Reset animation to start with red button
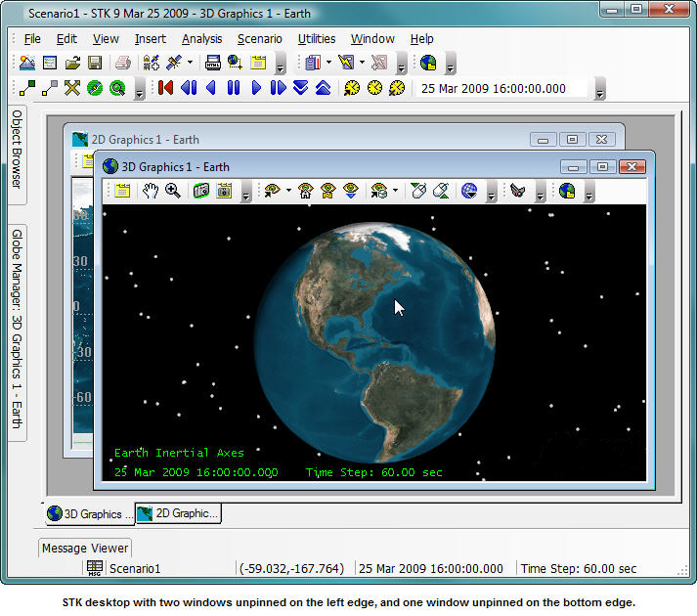697x616 pixels. [166, 88]
